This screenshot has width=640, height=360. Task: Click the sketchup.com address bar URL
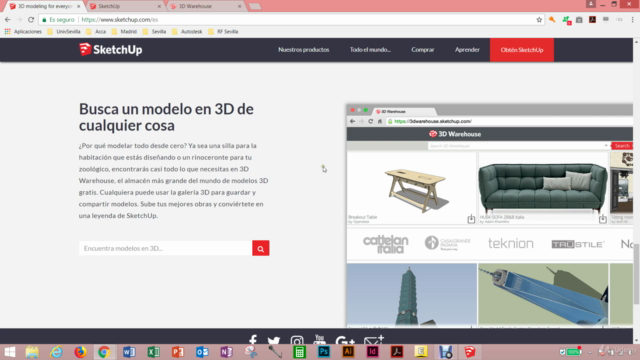pos(120,20)
